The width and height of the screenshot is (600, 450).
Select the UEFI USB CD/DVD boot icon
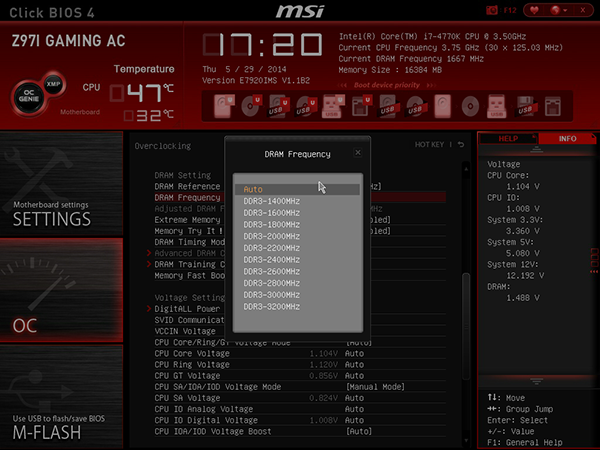point(306,106)
